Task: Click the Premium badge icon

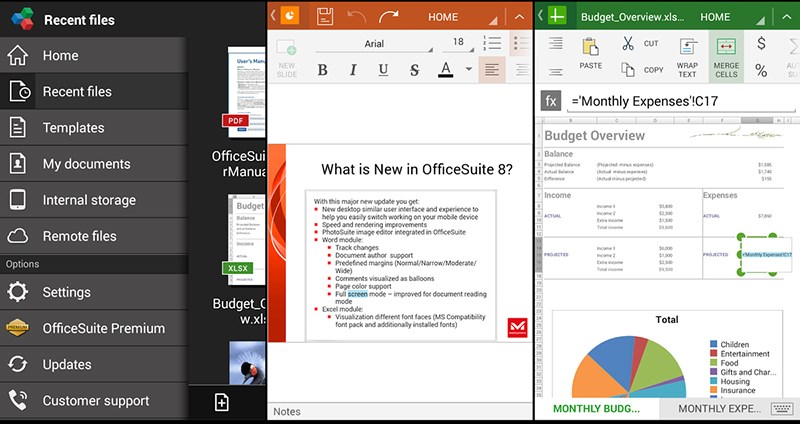Action: click(17, 328)
